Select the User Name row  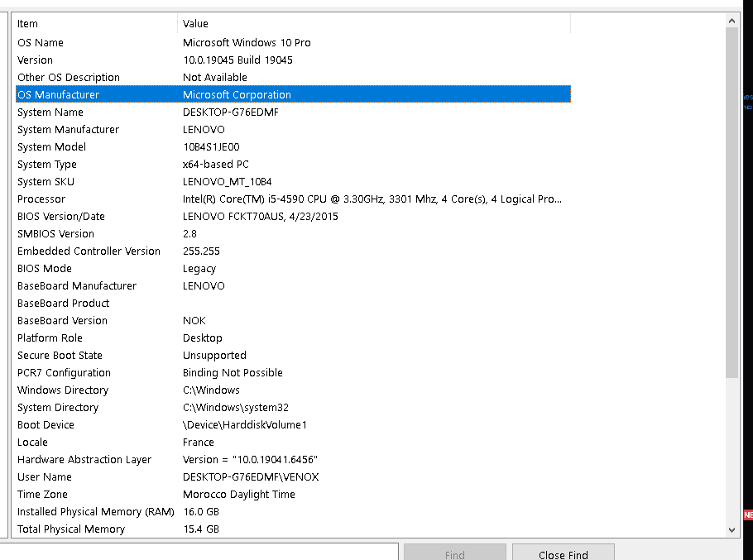point(293,477)
